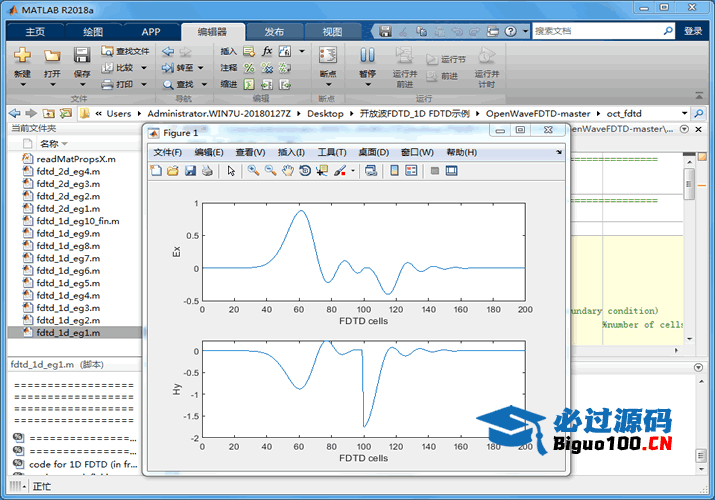Click the 查找文件 button
715x500 pixels.
(x=126, y=51)
